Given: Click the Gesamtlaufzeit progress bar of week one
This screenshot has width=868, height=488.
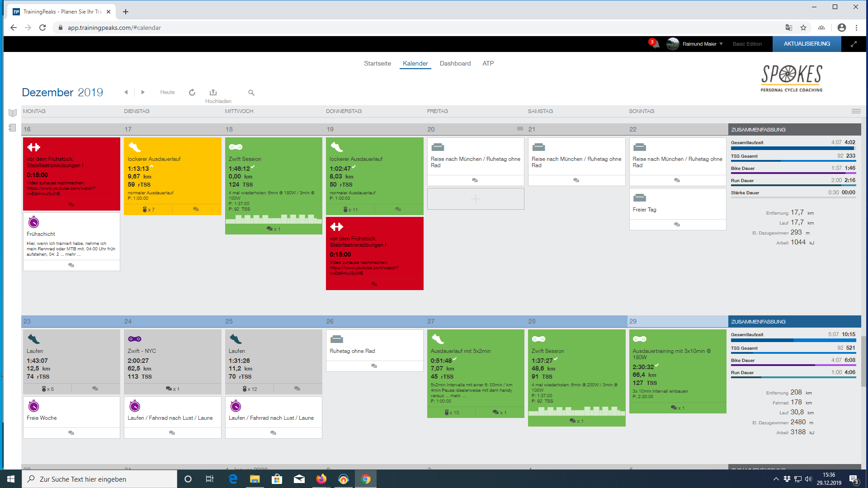Looking at the screenshot, I should point(793,148).
